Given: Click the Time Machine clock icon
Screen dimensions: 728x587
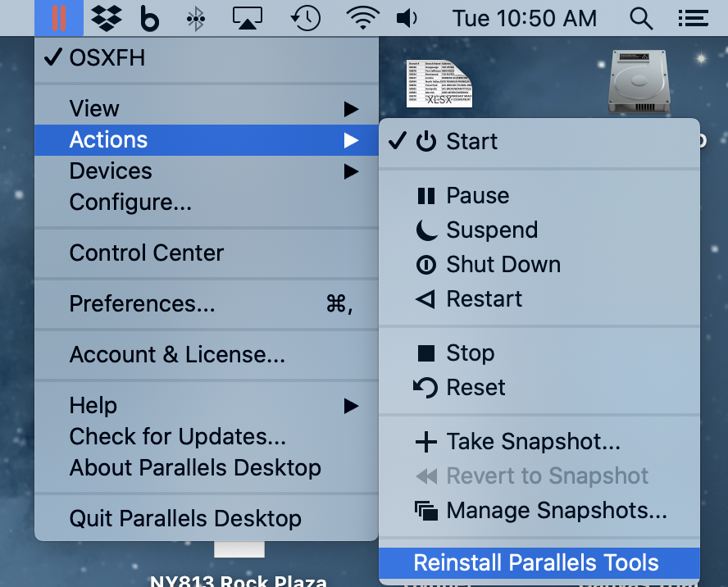Looking at the screenshot, I should [x=306, y=19].
